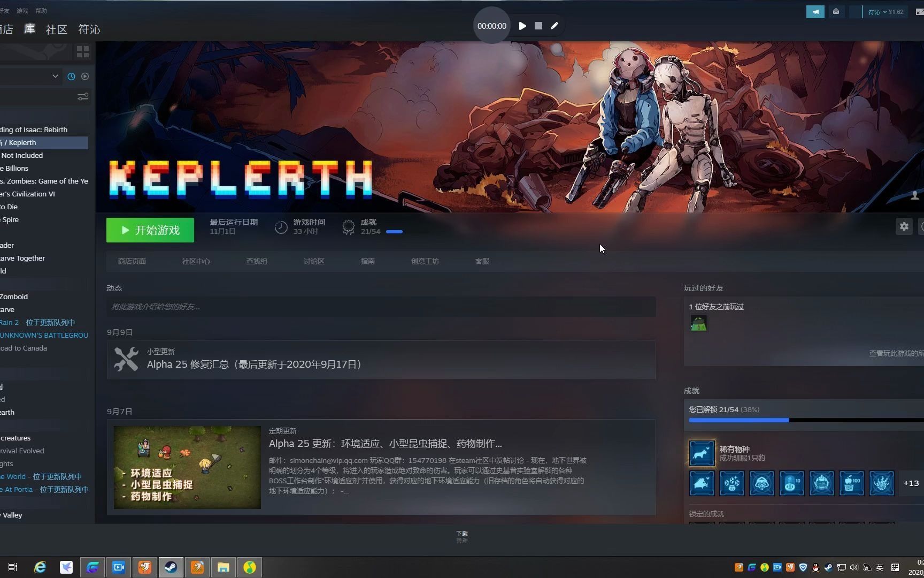Select Not Included game entry
The width and height of the screenshot is (924, 578).
coord(44,155)
